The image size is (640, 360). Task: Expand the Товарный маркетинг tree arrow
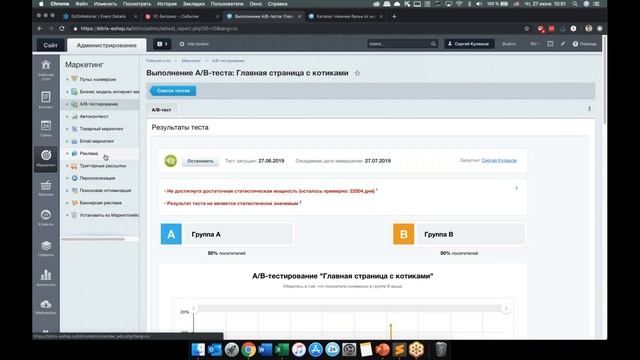tap(67, 129)
